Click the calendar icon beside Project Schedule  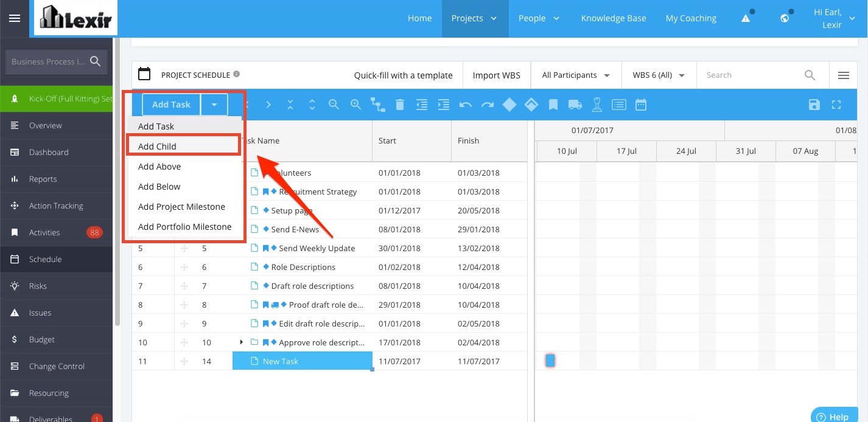[x=144, y=74]
